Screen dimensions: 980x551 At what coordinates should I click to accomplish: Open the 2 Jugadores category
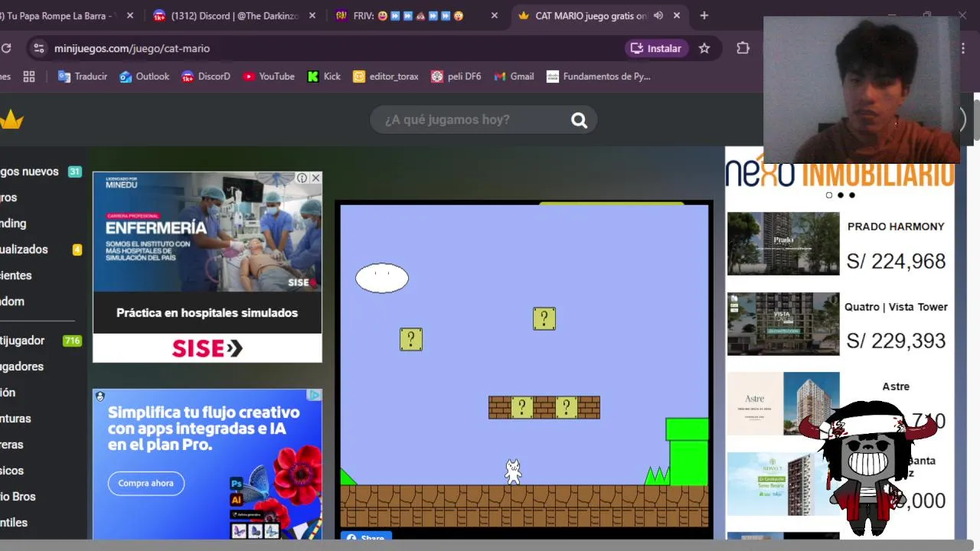(21, 367)
